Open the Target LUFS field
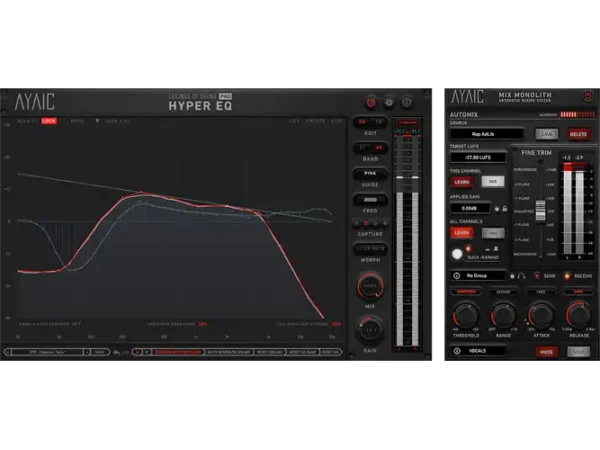 (478, 157)
